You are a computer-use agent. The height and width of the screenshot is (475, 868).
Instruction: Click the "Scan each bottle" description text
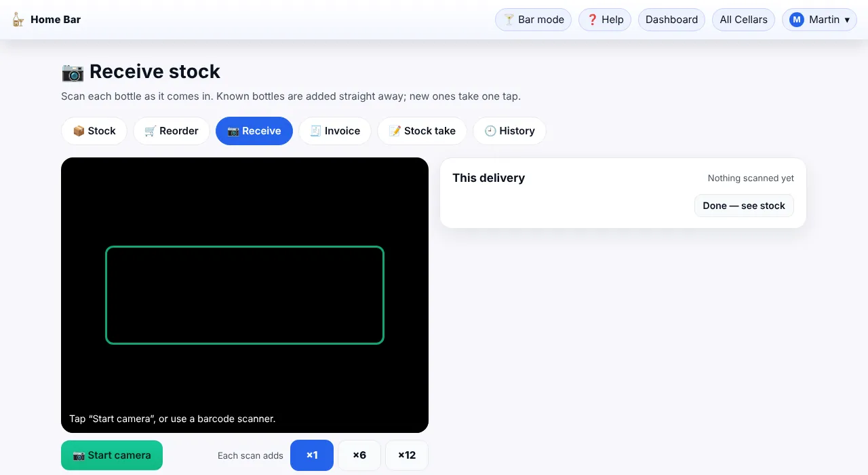click(x=291, y=96)
